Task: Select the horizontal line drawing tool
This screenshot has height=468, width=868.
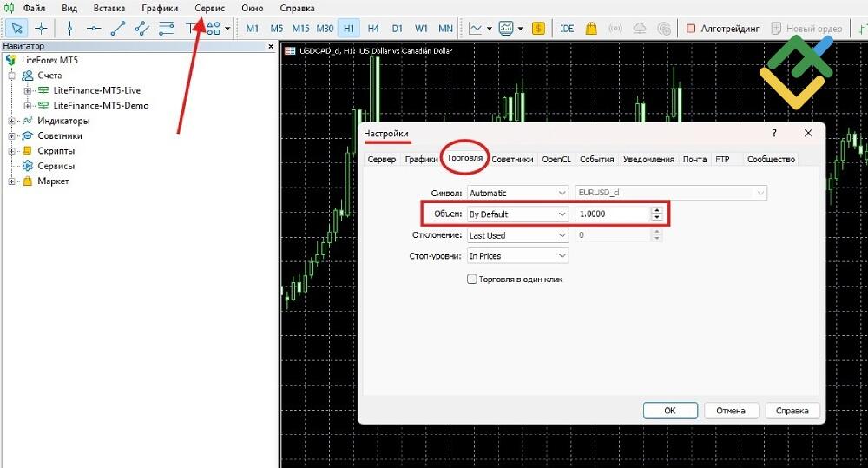Action: click(94, 29)
